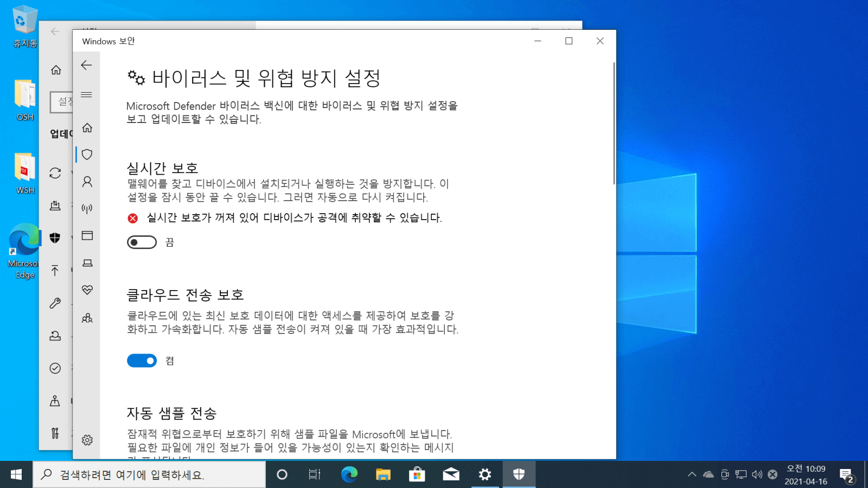The height and width of the screenshot is (488, 868).
Task: Click back arrow in Settings window
Action: click(55, 32)
